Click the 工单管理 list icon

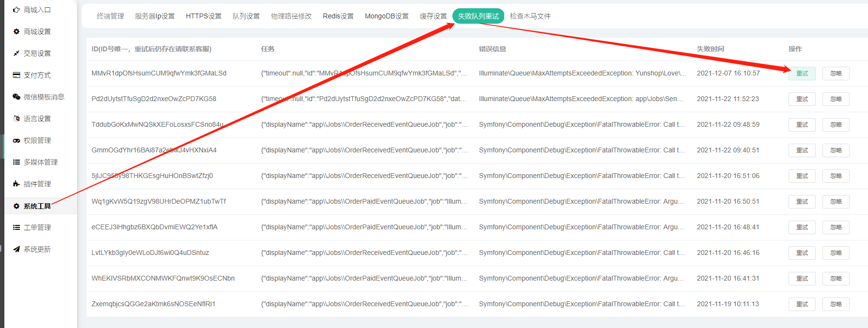pos(16,227)
